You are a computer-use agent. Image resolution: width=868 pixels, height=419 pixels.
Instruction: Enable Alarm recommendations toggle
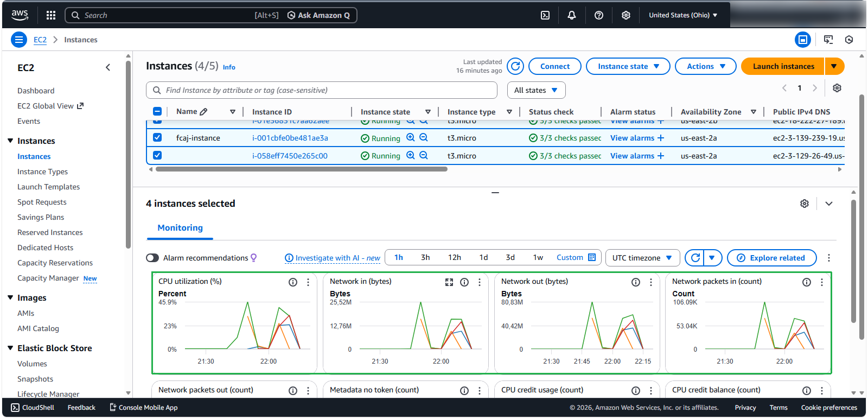pyautogui.click(x=152, y=258)
